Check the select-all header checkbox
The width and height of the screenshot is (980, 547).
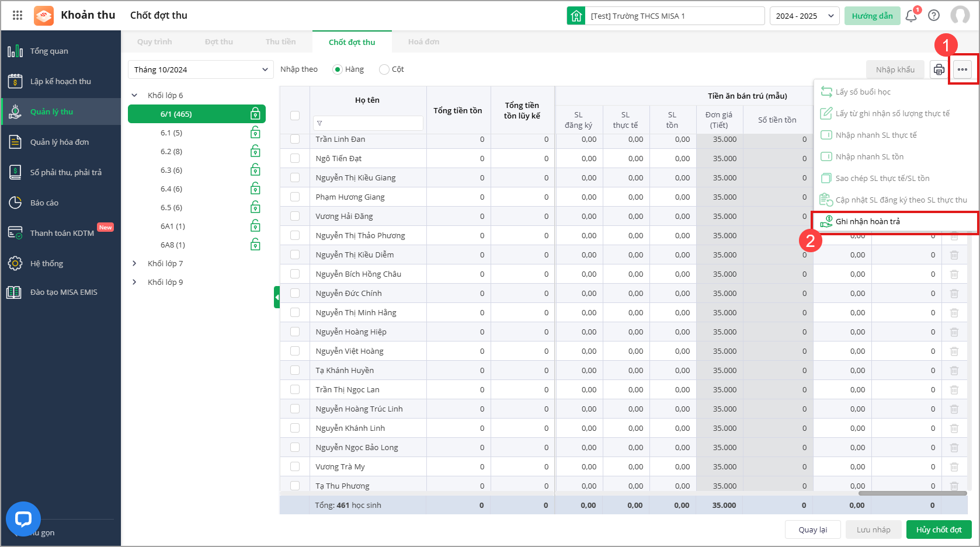pyautogui.click(x=295, y=116)
